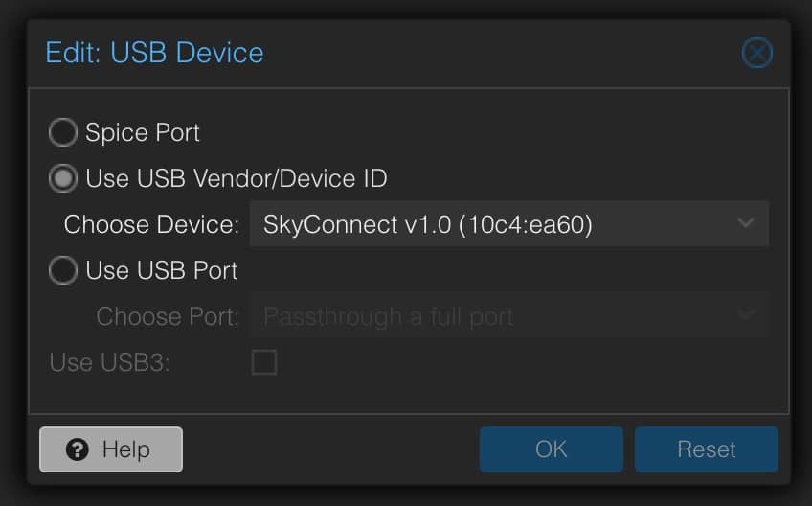Click the SkyConnect v1.0 device field

[509, 224]
